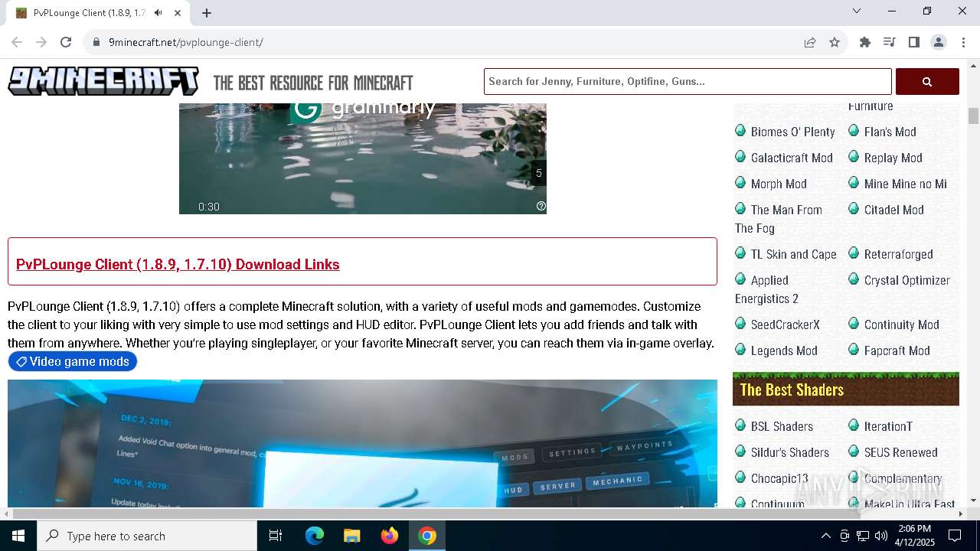This screenshot has width=980, height=551.
Task: Click the share page icon
Action: [x=810, y=42]
